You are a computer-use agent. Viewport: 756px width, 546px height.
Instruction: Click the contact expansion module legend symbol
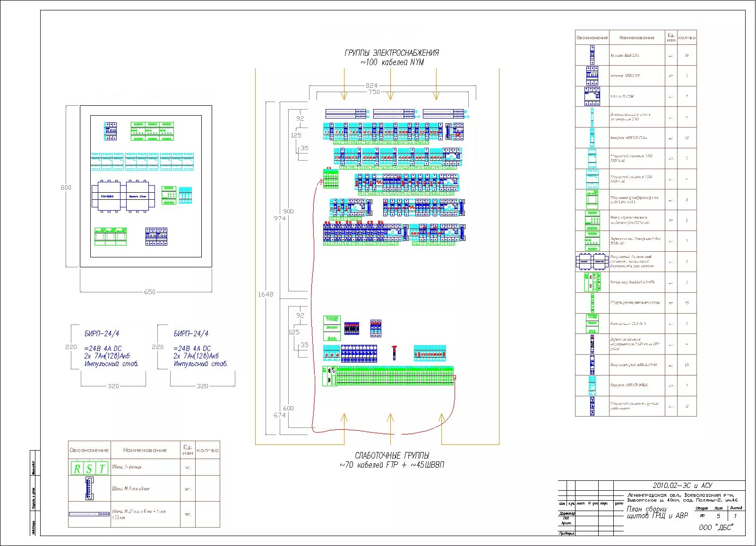pos(592,303)
